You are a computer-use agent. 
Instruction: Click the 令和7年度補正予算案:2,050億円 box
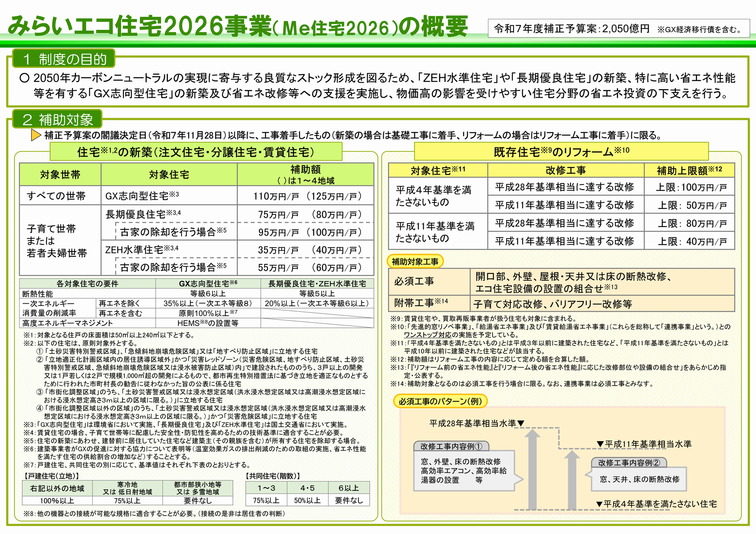(x=620, y=26)
